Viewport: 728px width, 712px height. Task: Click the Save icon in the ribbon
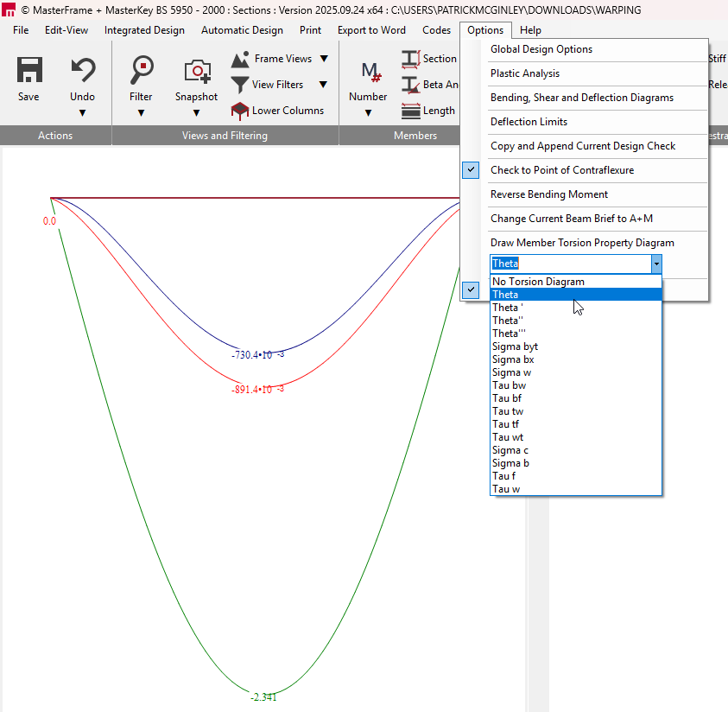coord(29,71)
